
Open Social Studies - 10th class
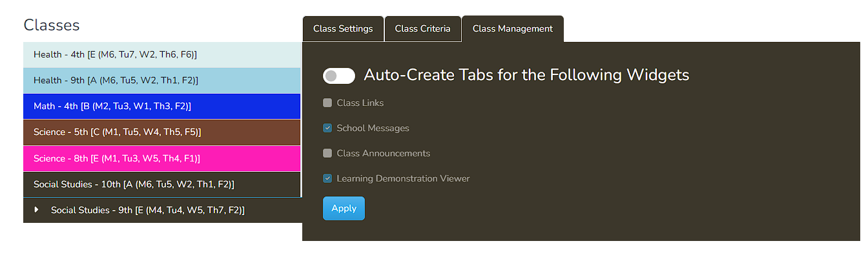point(161,185)
